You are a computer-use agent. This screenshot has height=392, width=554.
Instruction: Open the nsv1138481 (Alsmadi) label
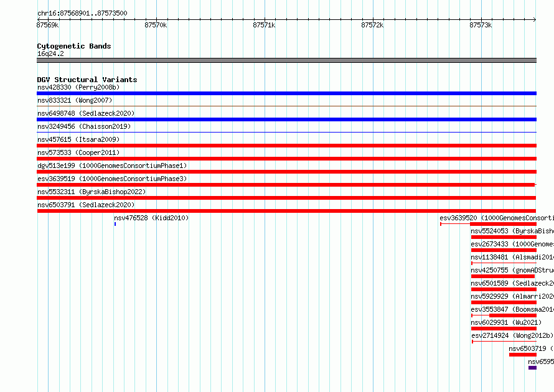point(512,257)
